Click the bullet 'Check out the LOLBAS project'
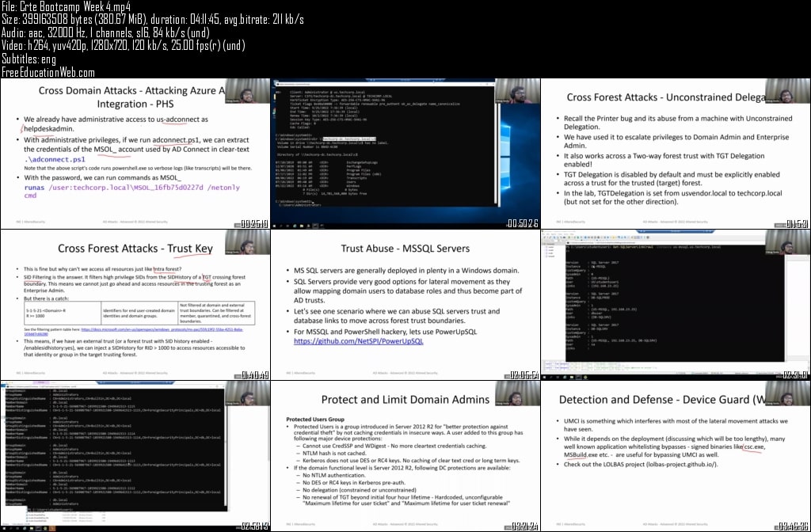This screenshot has height=532, width=811. tap(641, 464)
